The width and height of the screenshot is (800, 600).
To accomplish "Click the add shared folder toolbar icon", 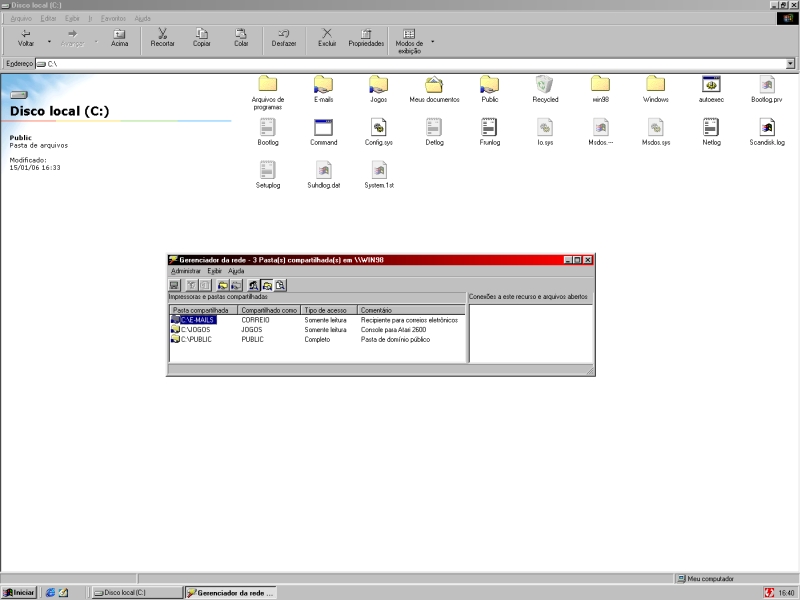I will [223, 286].
